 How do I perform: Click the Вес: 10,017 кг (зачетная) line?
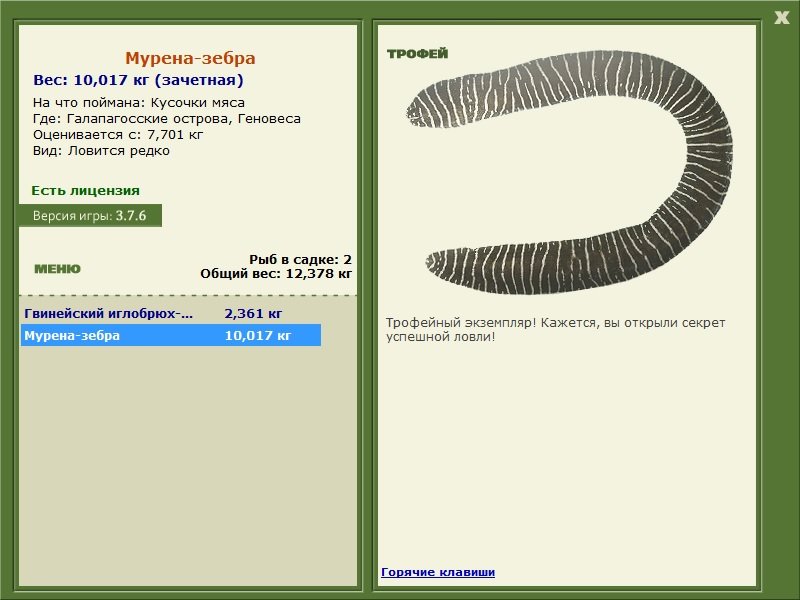click(x=138, y=80)
